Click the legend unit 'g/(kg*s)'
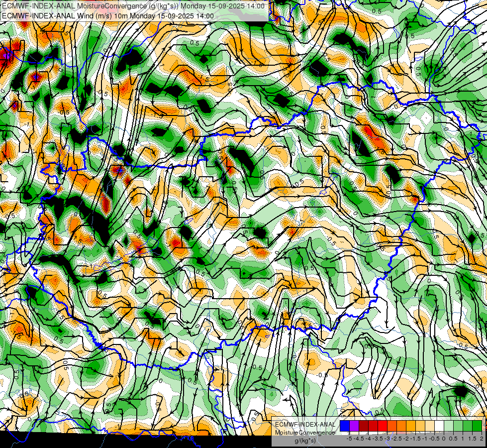This screenshot has width=487, height=448. [305, 441]
